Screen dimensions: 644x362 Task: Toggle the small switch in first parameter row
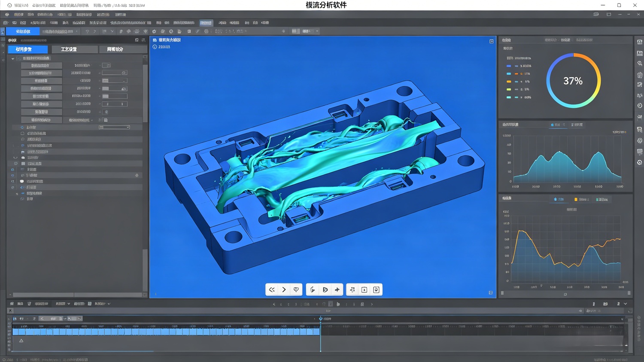[106, 65]
